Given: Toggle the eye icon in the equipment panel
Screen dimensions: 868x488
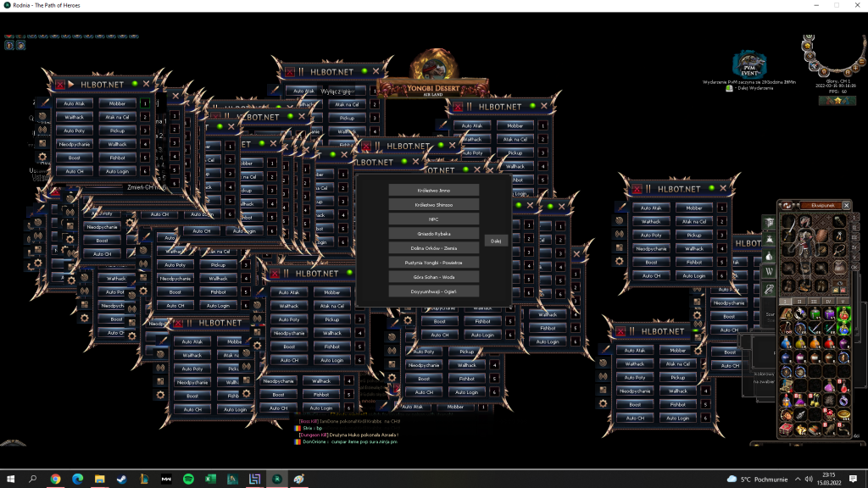Looking at the screenshot, I should pos(840,283).
